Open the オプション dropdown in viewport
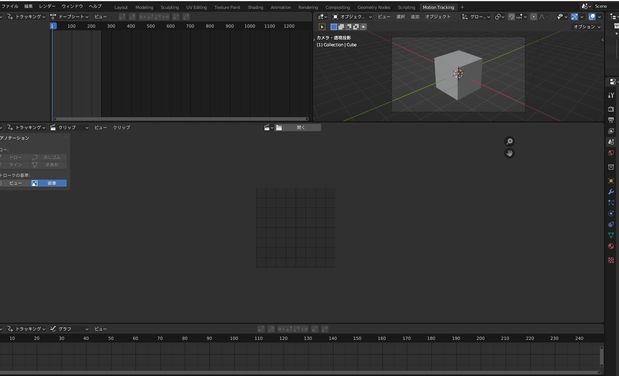The image size is (619, 376). coord(587,27)
